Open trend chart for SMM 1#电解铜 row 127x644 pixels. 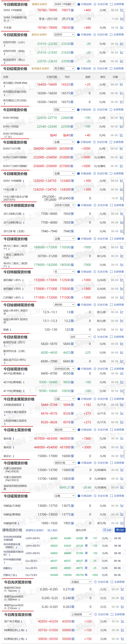coord(122,10)
